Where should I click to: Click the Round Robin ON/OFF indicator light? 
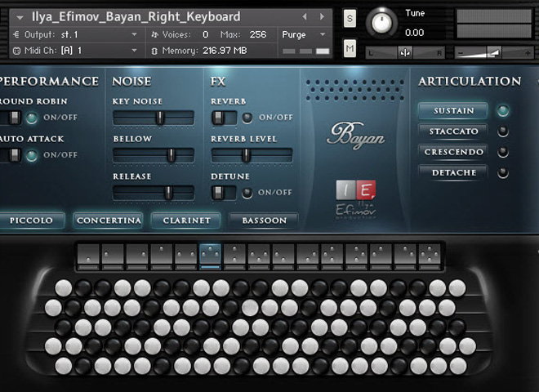pos(32,118)
